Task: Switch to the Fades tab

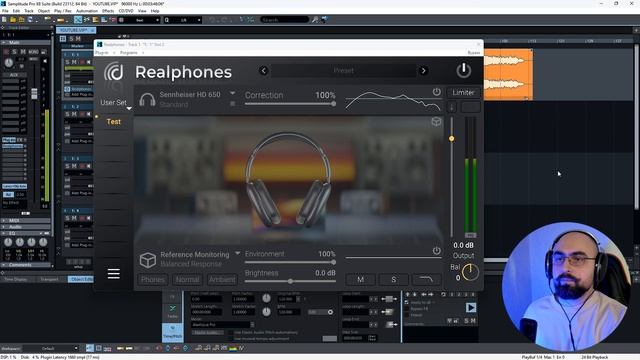Action: coord(173,312)
